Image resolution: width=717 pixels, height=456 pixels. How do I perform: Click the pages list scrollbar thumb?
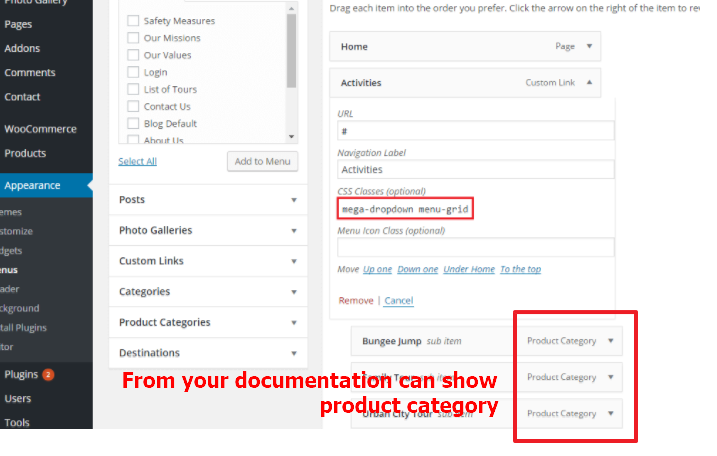tap(292, 51)
